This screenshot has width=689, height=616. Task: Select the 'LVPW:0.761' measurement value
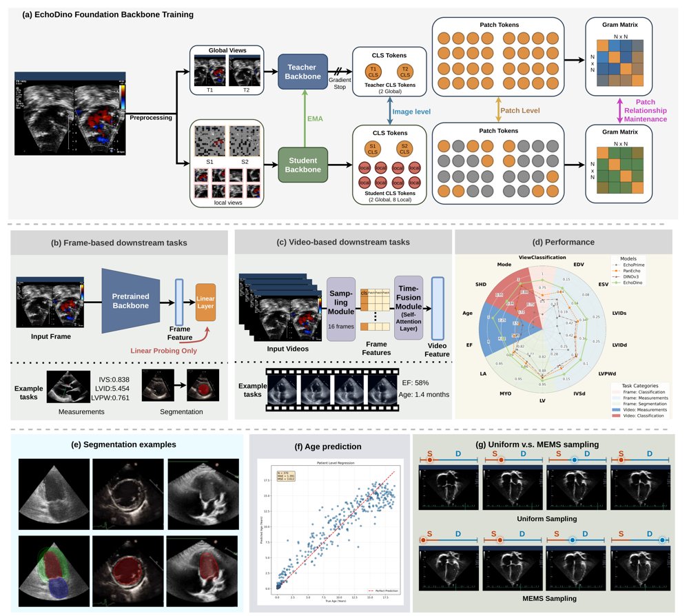click(110, 398)
